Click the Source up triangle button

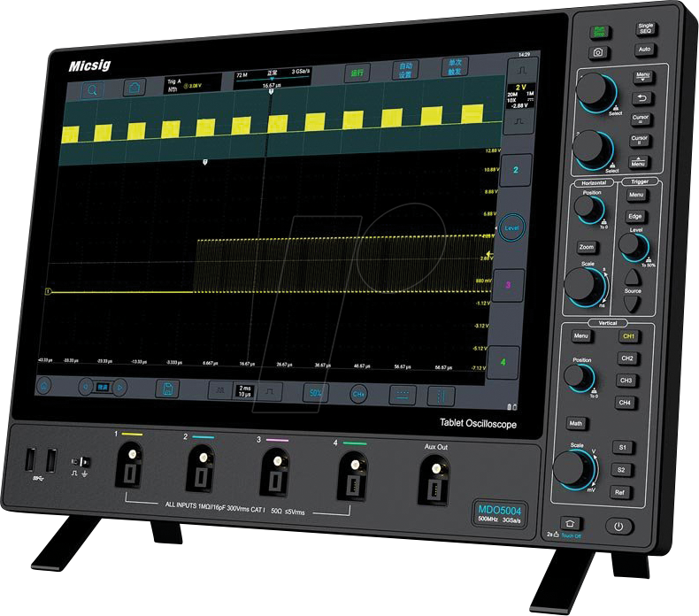point(633,277)
